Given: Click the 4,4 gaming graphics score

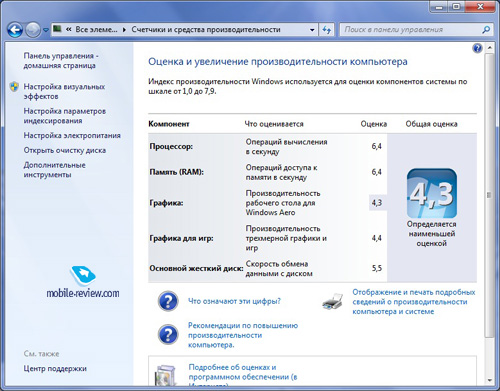Looking at the screenshot, I should coord(377,238).
